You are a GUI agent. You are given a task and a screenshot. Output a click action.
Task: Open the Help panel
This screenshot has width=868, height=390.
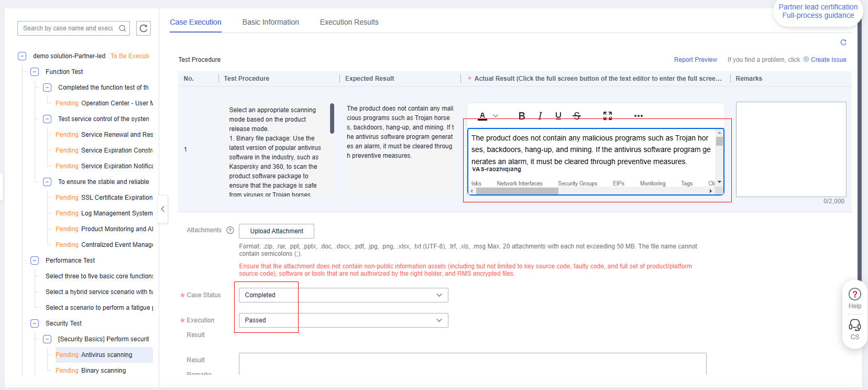tap(855, 298)
